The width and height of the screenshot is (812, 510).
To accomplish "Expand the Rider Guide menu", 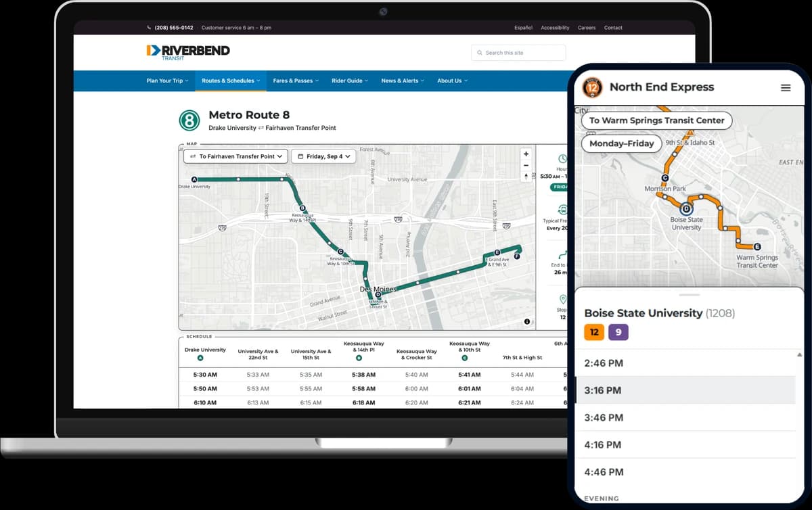I will click(350, 80).
